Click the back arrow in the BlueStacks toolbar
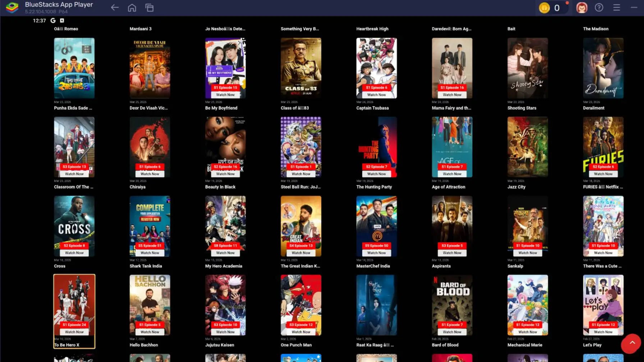Screen dimensions: 644x362 115,7
